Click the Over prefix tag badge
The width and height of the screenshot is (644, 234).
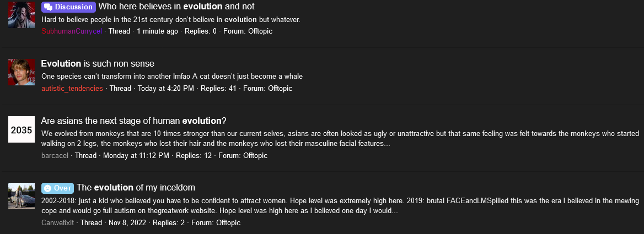(x=57, y=188)
